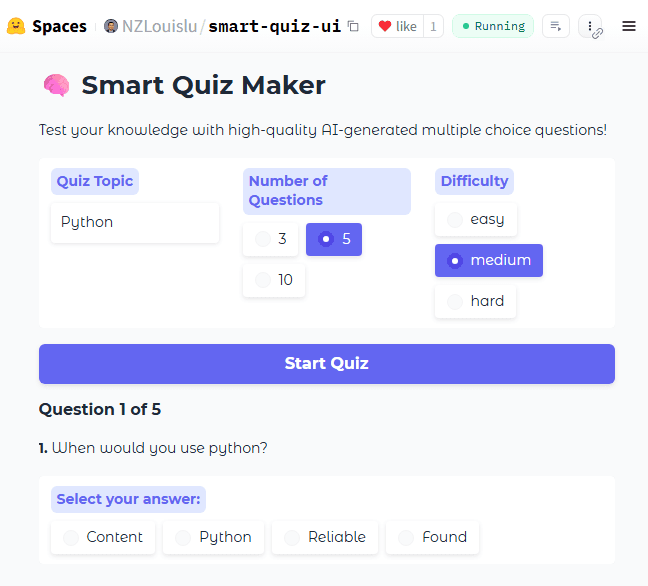Image resolution: width=648 pixels, height=586 pixels.
Task: Open the hamburger navigation menu
Action: (629, 26)
